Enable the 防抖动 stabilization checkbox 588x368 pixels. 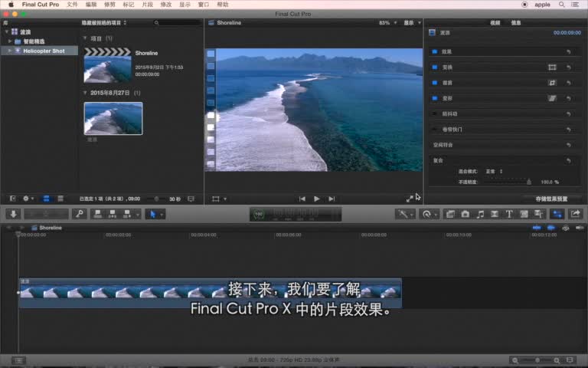[435, 113]
